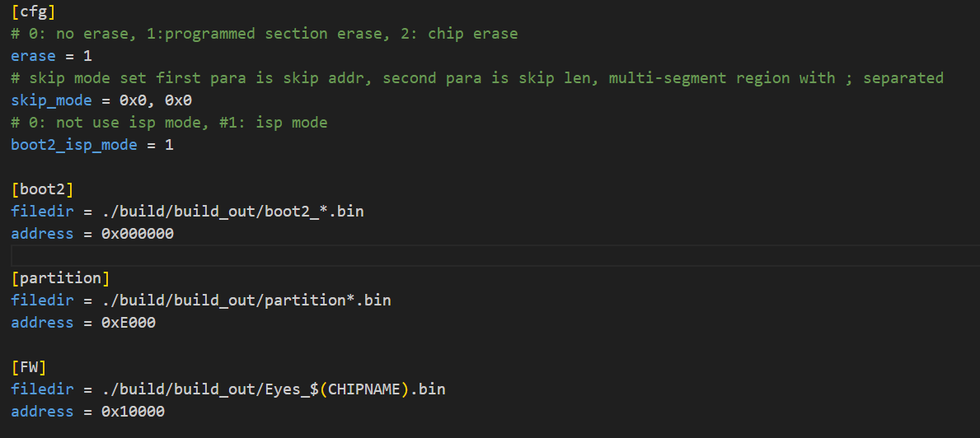Click the address value 0x10000

click(134, 412)
